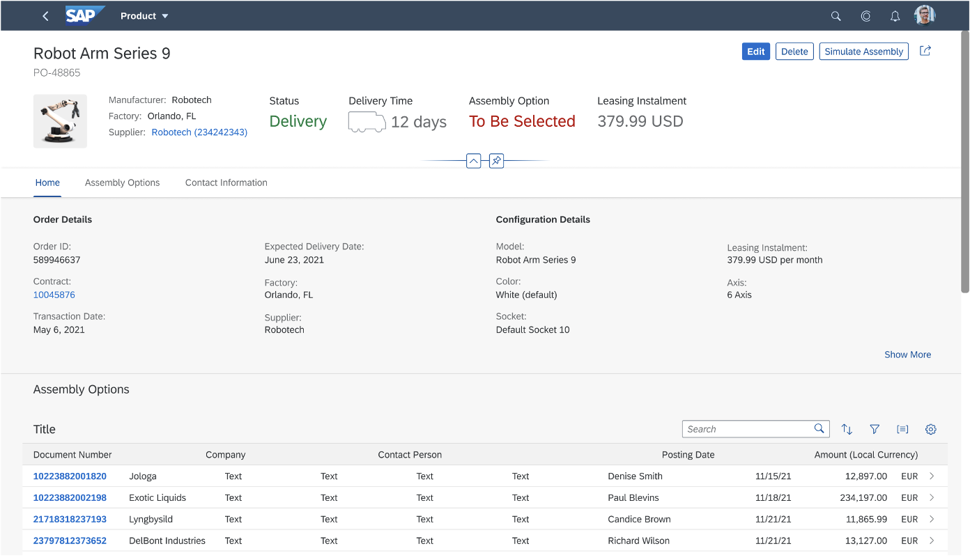Switch to the Contact Information tab

[x=226, y=182]
